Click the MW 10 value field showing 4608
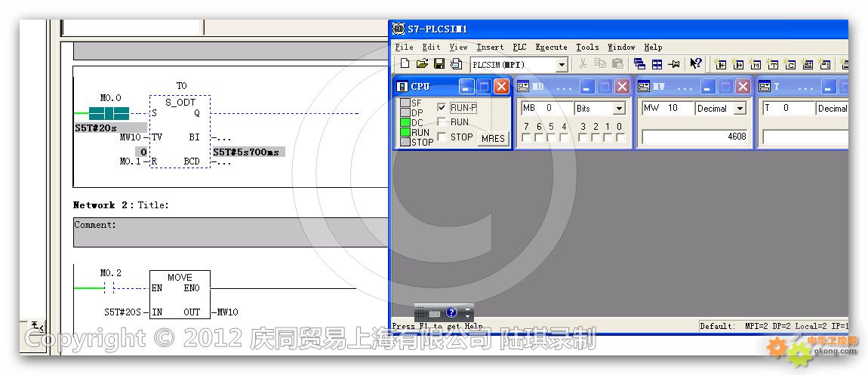 point(694,137)
